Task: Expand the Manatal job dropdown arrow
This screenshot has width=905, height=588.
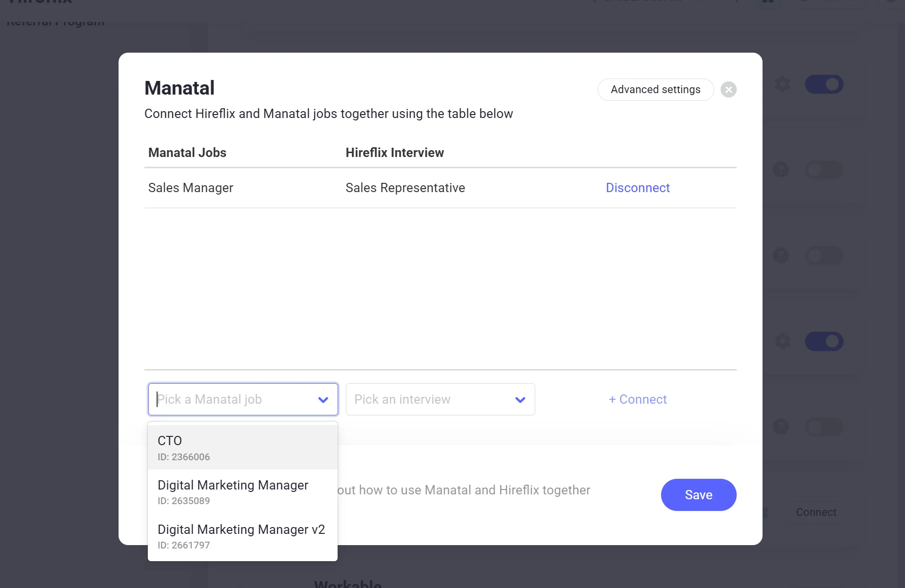Action: coord(323,400)
